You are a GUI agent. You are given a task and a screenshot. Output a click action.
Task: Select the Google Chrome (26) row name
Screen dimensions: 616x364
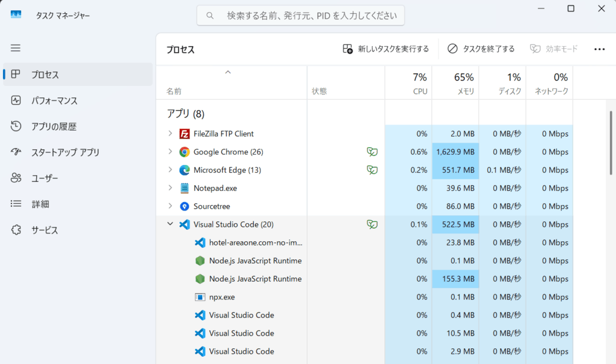pos(228,152)
